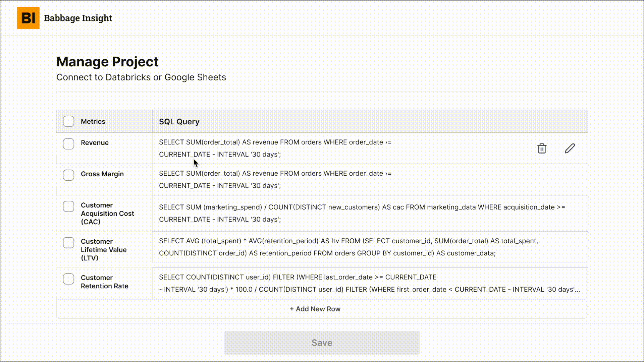644x362 pixels.
Task: Select all metrics via header checkbox
Action: 68,121
